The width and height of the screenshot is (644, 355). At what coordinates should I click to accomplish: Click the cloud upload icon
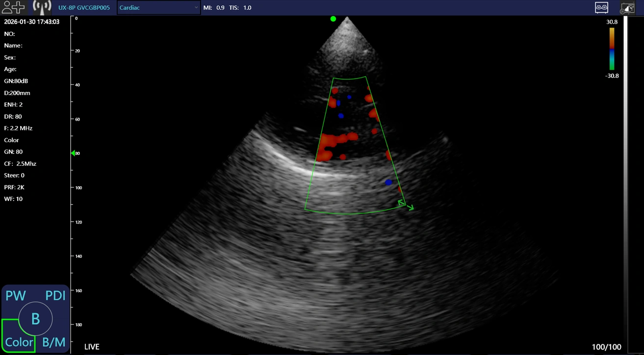(627, 8)
